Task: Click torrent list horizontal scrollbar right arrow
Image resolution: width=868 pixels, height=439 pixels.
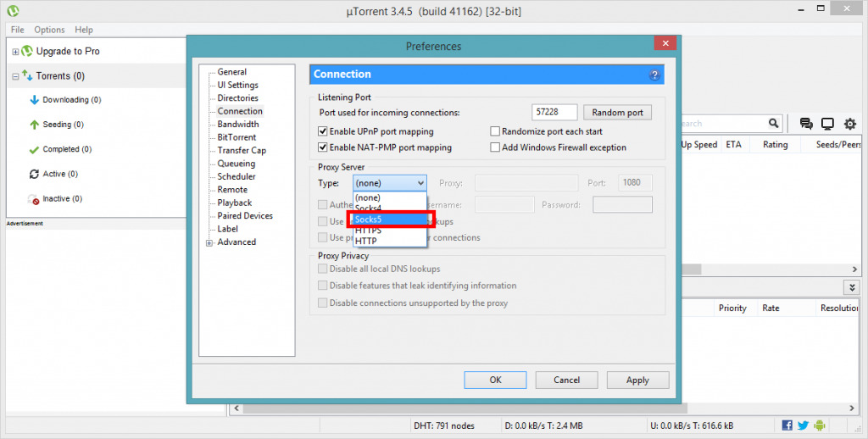Action: pyautogui.click(x=854, y=269)
